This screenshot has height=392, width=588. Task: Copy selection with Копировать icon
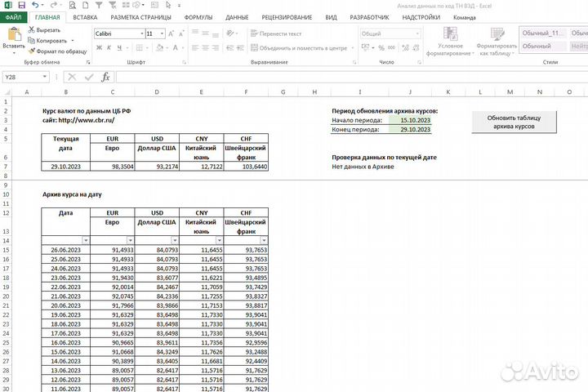pyautogui.click(x=32, y=41)
